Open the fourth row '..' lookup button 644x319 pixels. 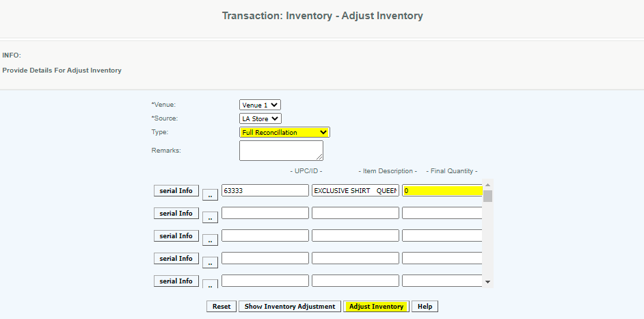coord(210,262)
